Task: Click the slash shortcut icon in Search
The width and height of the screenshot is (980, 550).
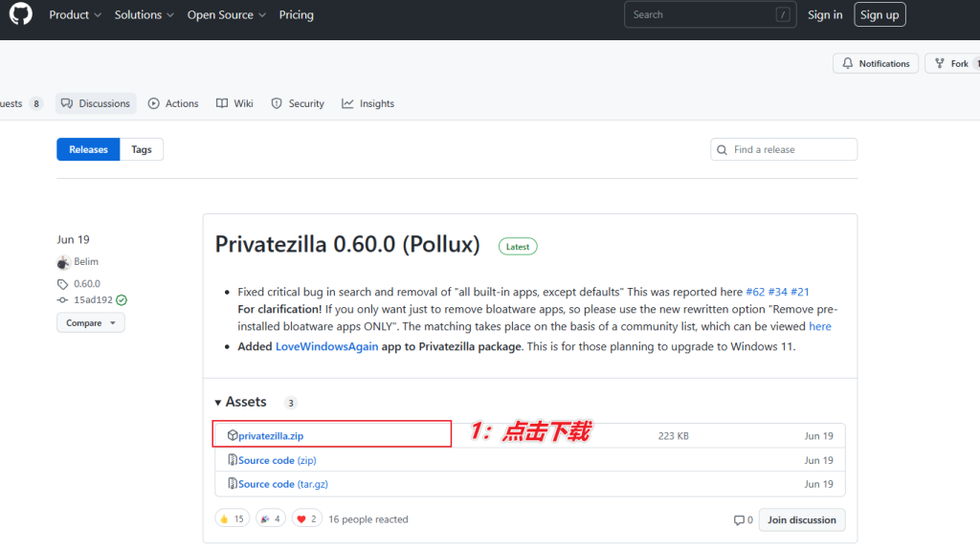Action: pyautogui.click(x=783, y=14)
